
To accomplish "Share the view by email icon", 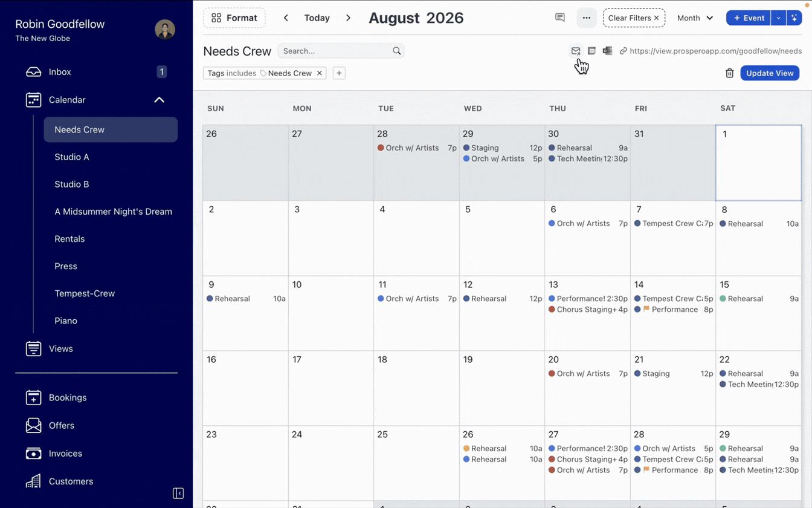I will pyautogui.click(x=576, y=51).
